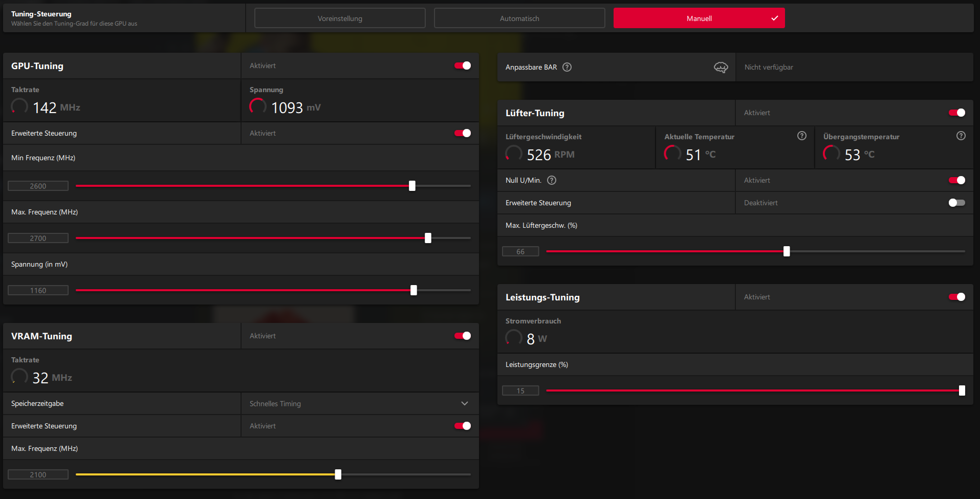Toggle GPU Erweiterte Steuerung off
This screenshot has width=980, height=499.
click(463, 133)
